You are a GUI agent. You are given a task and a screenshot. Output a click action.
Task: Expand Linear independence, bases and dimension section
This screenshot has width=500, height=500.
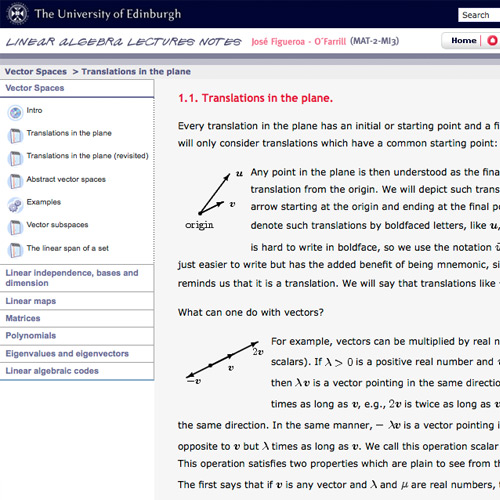coord(77,278)
